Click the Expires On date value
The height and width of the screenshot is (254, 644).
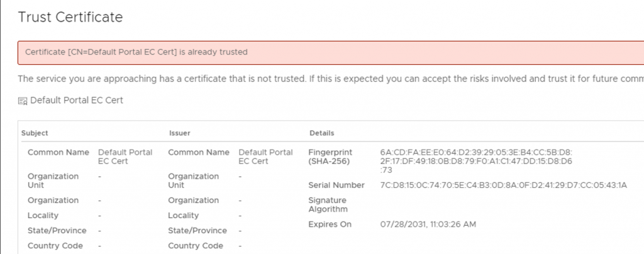(x=428, y=224)
